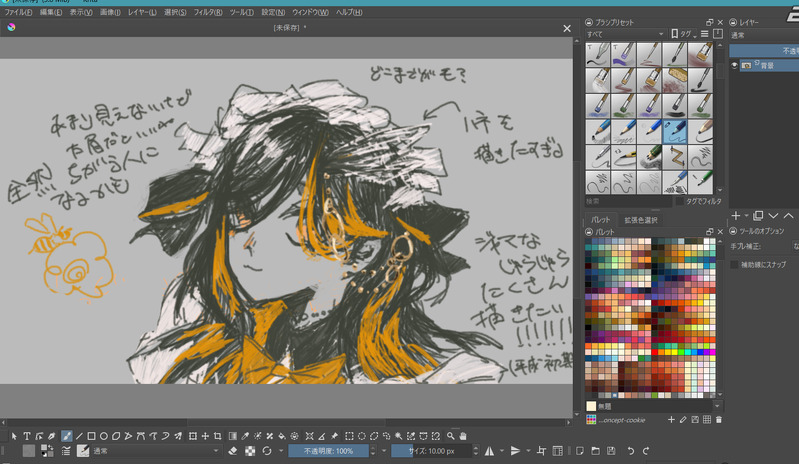Select the Rectangular Selection tool

tap(349, 436)
